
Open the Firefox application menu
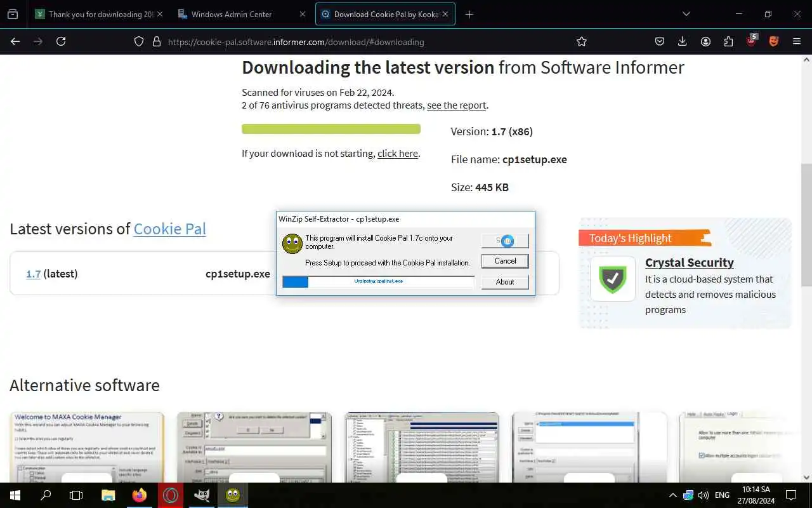(797, 41)
